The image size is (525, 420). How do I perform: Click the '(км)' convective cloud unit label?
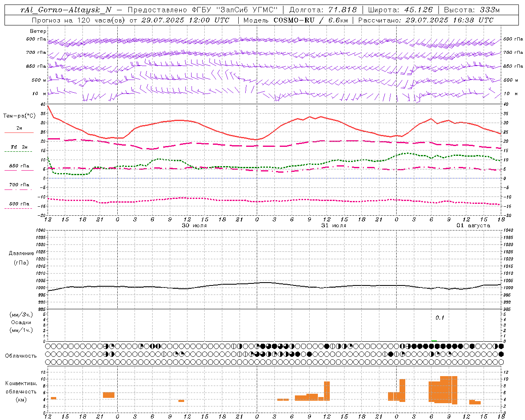[x=21, y=399]
